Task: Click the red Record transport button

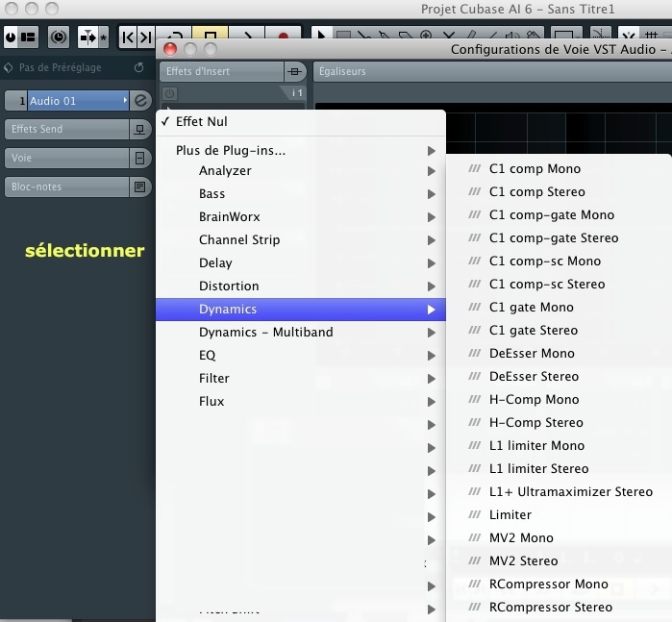Action: pos(283,35)
